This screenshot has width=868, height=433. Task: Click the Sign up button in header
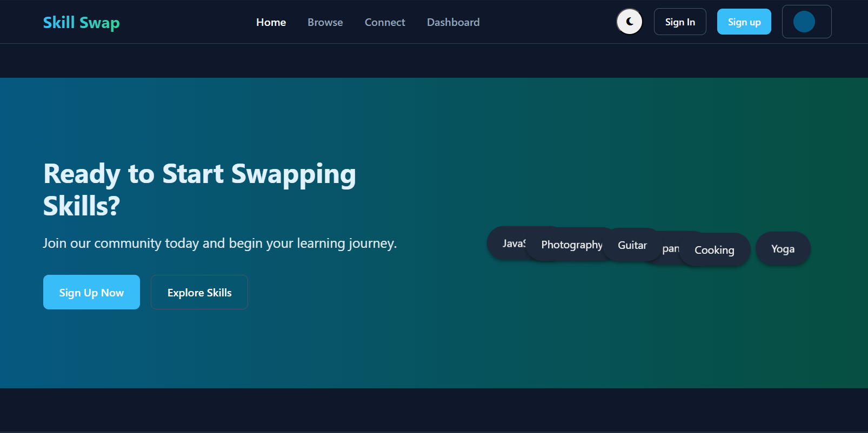point(744,22)
